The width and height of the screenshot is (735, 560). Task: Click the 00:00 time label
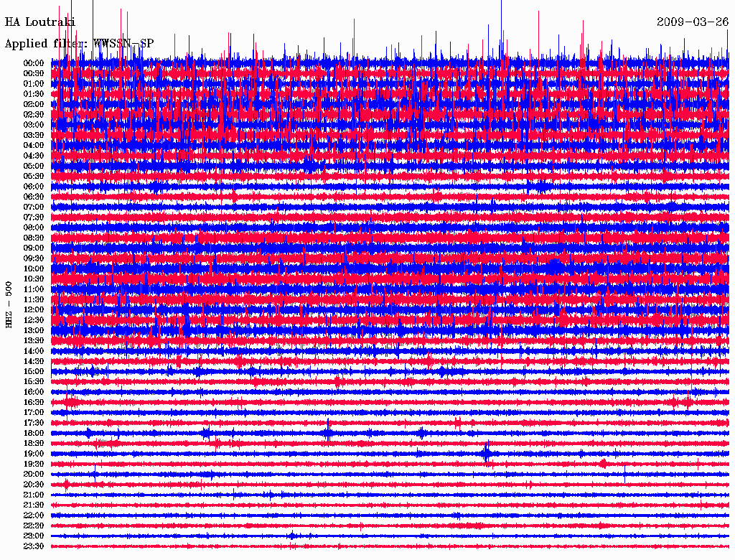coord(34,63)
